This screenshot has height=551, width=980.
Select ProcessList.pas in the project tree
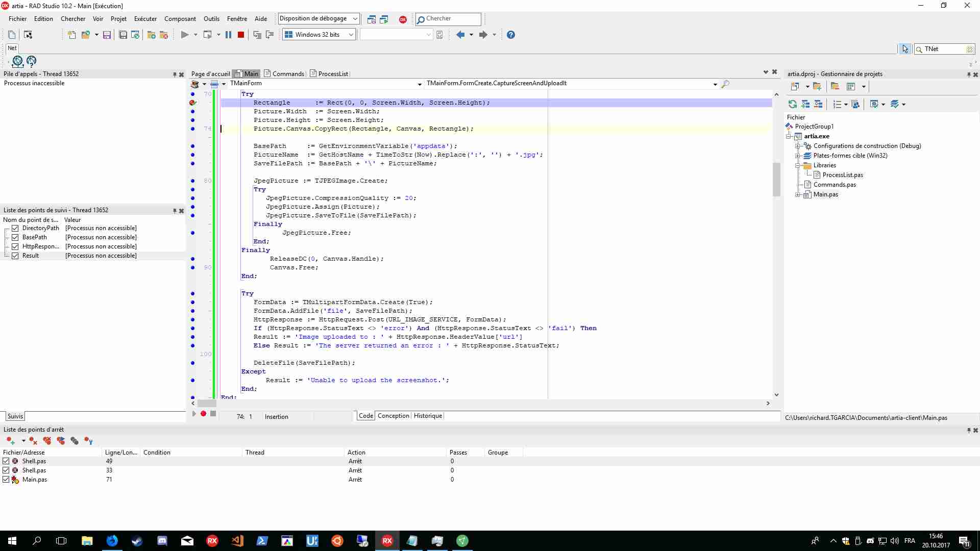click(843, 175)
